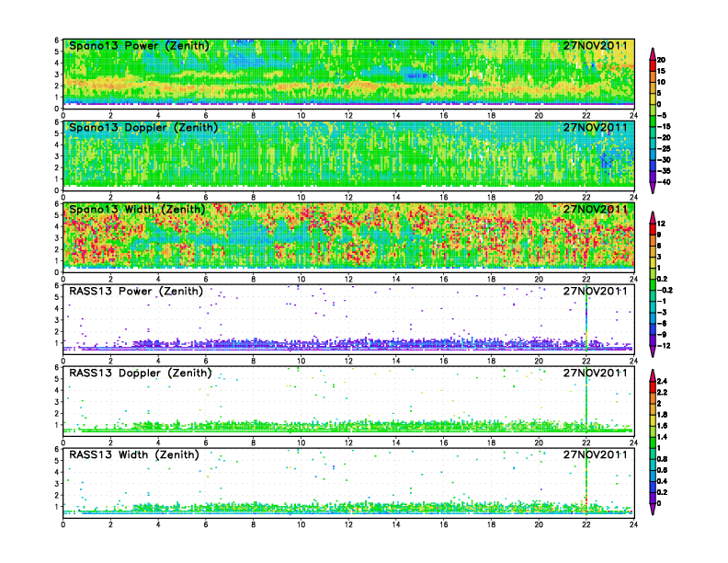
Task: Click height tick '6' on the Spano13 Doppler y-axis
Action: [x=57, y=122]
